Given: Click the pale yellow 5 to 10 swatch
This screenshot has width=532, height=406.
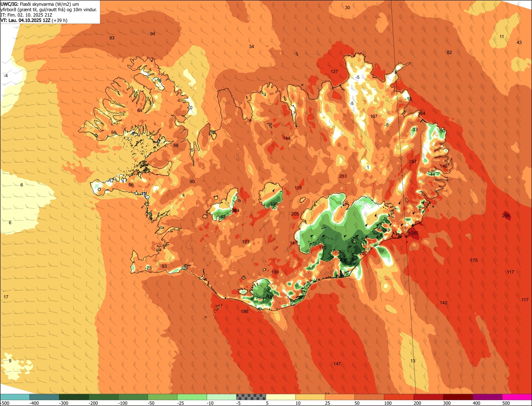Looking at the screenshot, I should pyautogui.click(x=281, y=397).
